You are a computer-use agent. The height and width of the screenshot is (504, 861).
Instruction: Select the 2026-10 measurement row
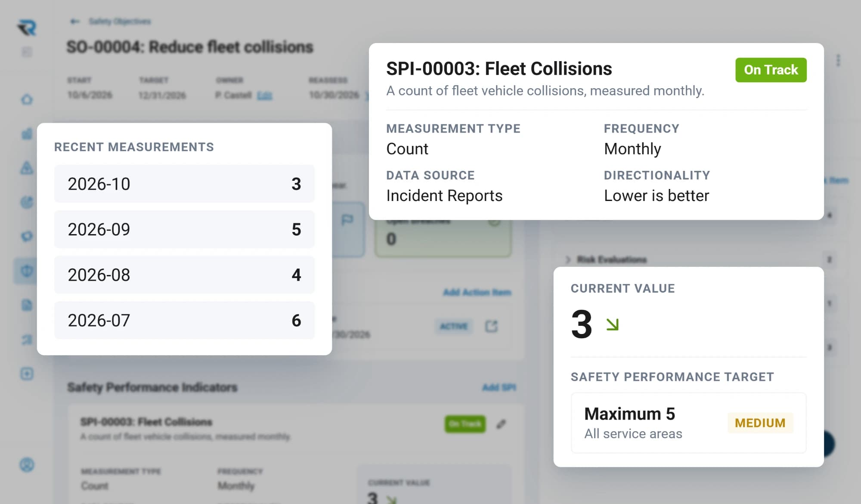(x=184, y=184)
